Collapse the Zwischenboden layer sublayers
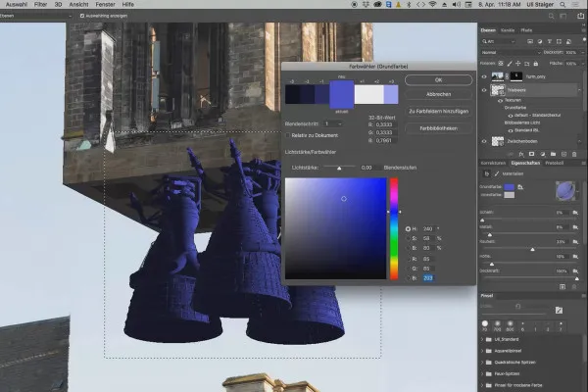The image size is (588, 392). 580,141
